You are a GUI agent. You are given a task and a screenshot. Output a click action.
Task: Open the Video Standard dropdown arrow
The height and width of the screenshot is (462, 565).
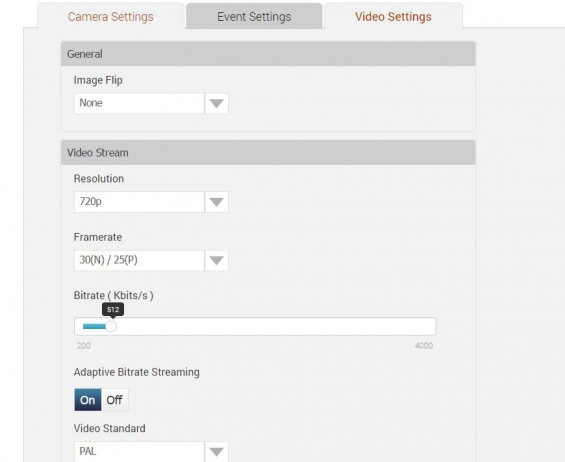[x=217, y=452]
